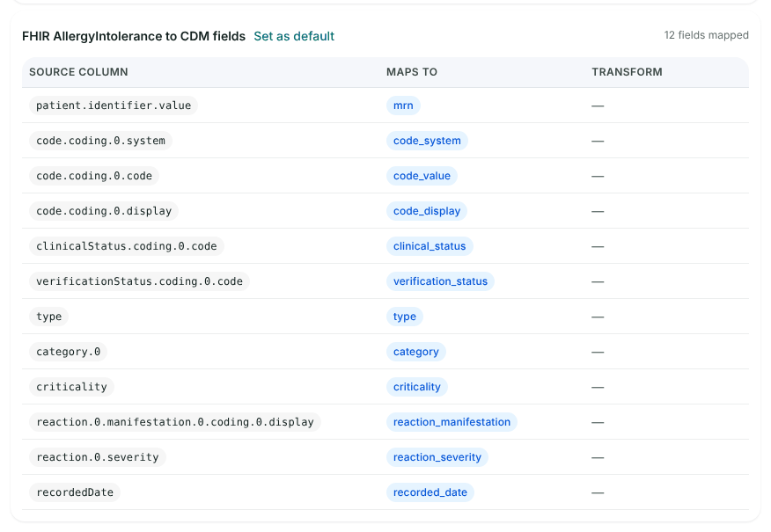771x532 pixels.
Task: Select the clinicalStatus.coding.0.code source column
Action: 127,246
